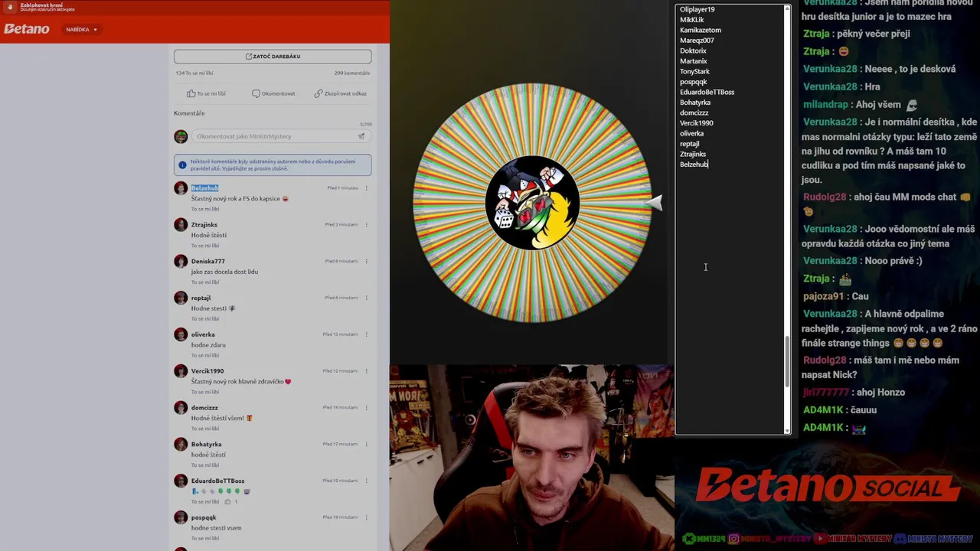The width and height of the screenshot is (980, 551).
Task: Click chat username pajoza91
Action: [823, 296]
